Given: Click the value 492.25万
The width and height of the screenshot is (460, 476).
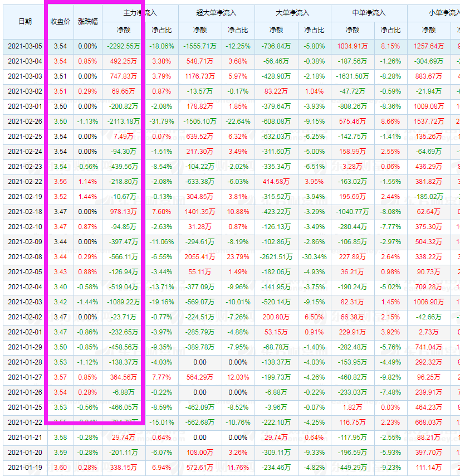Looking at the screenshot, I should point(124,61).
